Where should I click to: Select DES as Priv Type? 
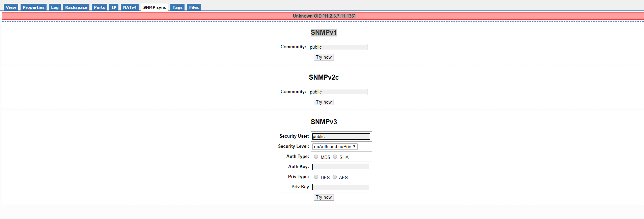(316, 177)
